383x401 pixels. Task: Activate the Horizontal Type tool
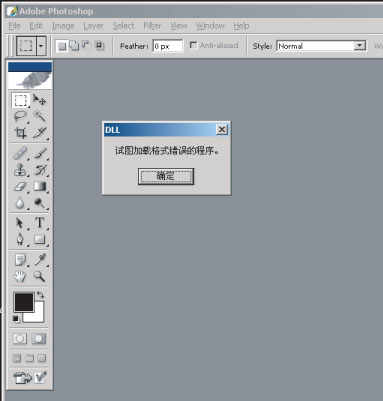click(x=39, y=223)
